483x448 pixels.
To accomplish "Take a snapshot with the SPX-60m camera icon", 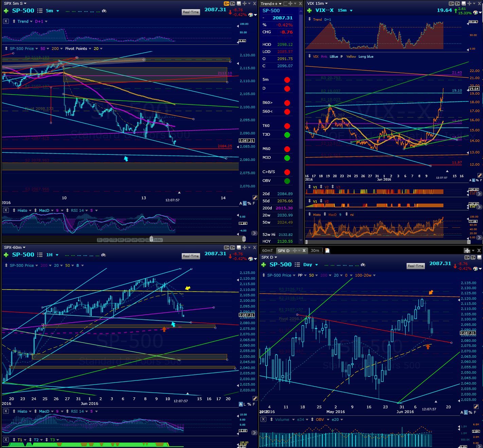I will pos(104,255).
